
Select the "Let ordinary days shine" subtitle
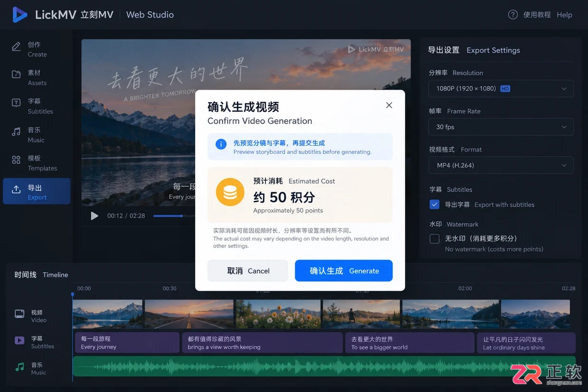[x=526, y=343]
